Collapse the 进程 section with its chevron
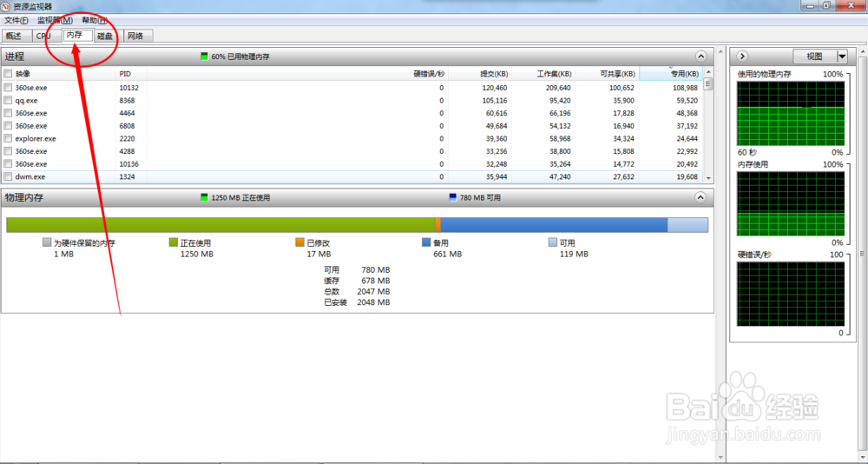This screenshot has height=464, width=868. [x=700, y=56]
